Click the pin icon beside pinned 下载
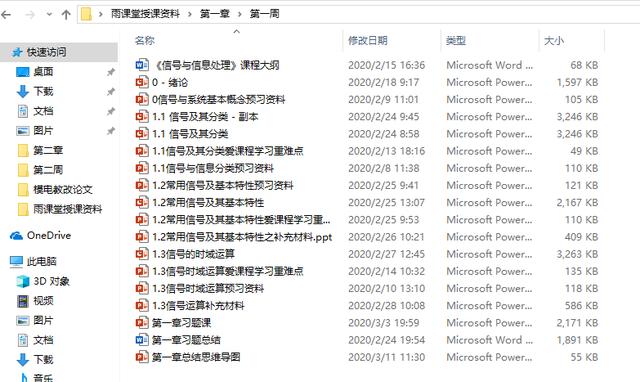The image size is (640, 382). [x=111, y=92]
